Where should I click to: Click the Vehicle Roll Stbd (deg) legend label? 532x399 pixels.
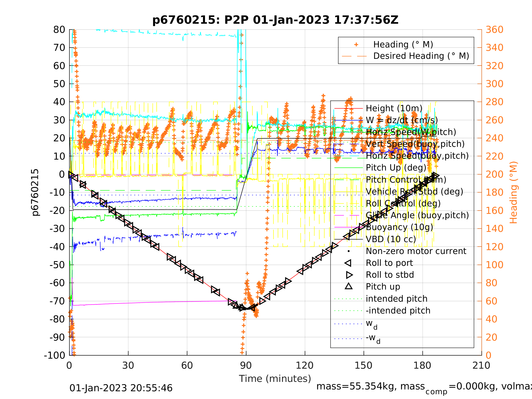point(414,192)
